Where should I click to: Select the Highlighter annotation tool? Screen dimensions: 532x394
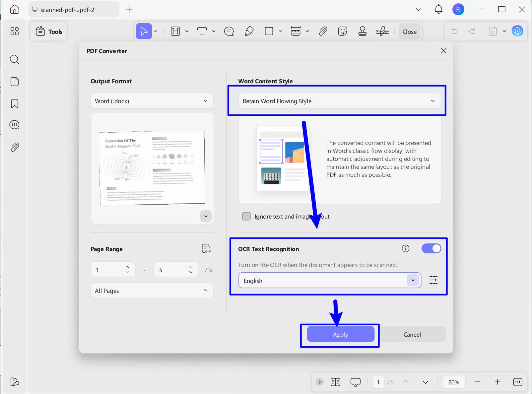249,31
